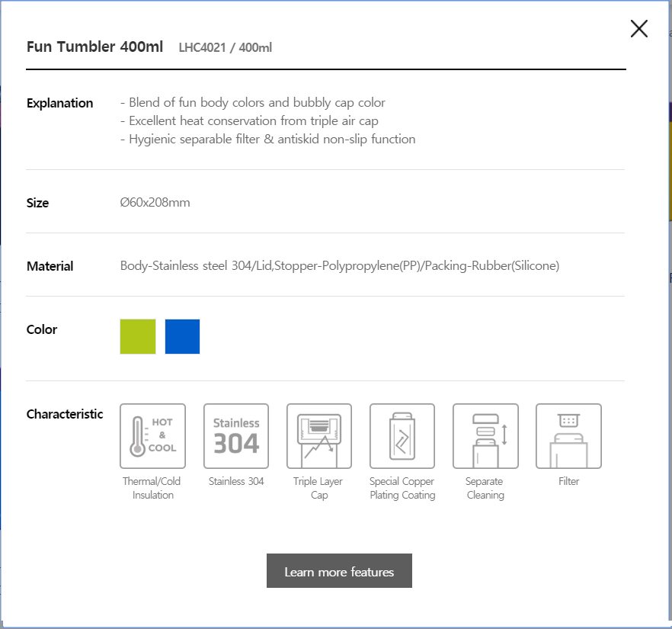Choose the lime green color swatch
Image resolution: width=672 pixels, height=629 pixels.
[x=138, y=336]
